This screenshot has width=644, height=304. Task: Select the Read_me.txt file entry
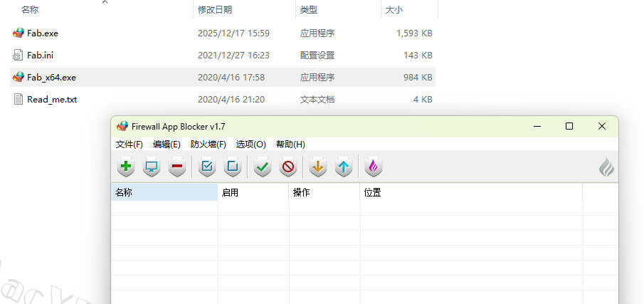point(51,99)
